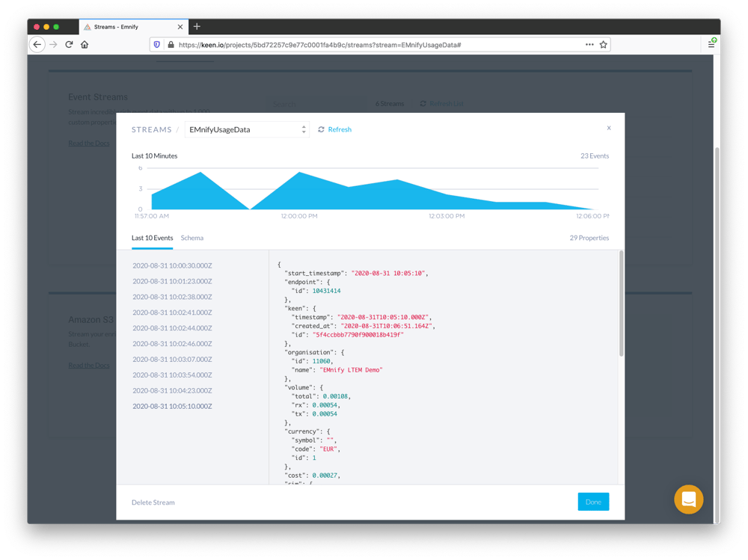This screenshot has height=560, width=748.
Task: Click the Delete Stream link
Action: (153, 502)
